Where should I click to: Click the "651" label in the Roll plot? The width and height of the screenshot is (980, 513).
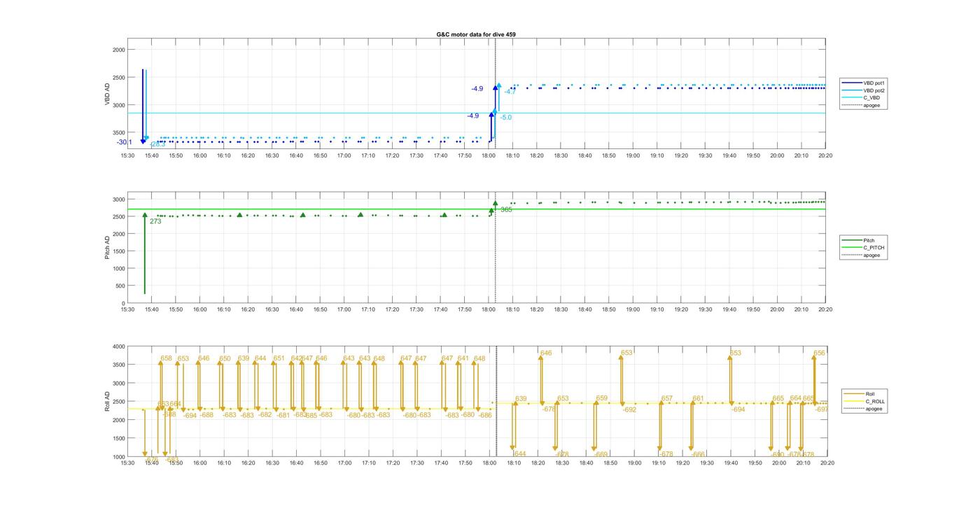279,358
